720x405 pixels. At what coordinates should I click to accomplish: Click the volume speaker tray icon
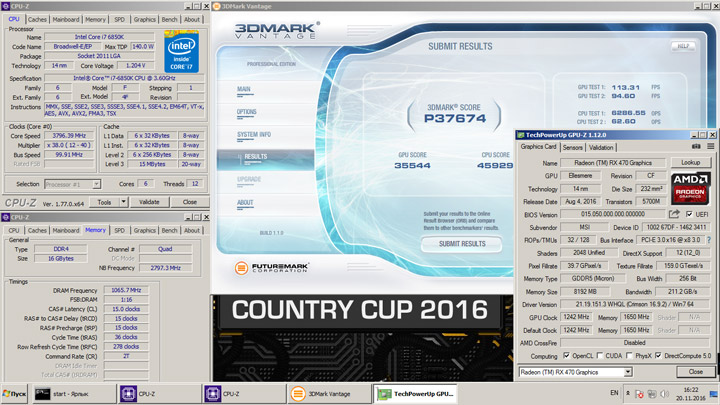coord(664,394)
